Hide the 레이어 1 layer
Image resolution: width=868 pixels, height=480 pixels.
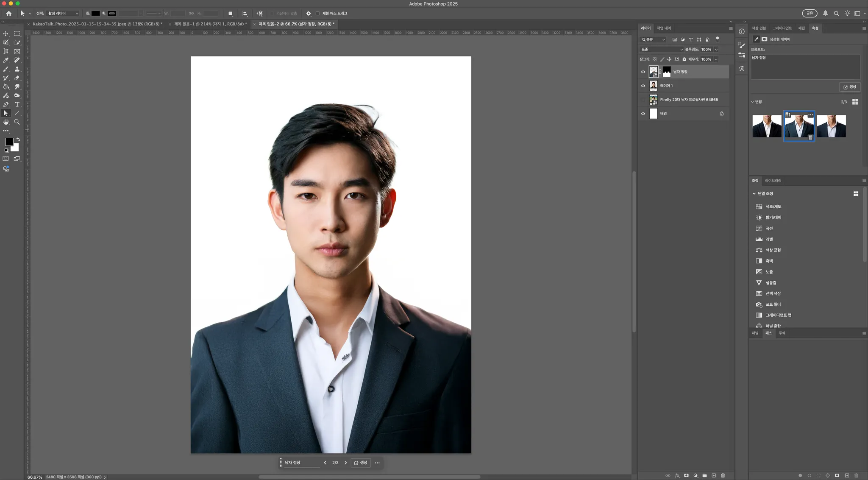click(x=643, y=86)
